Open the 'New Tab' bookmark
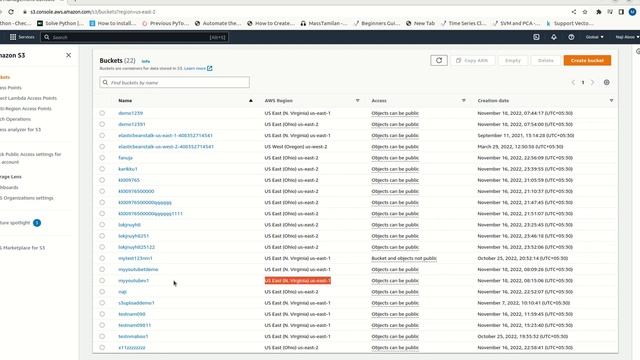This screenshot has width=640, height=360. 420,23
